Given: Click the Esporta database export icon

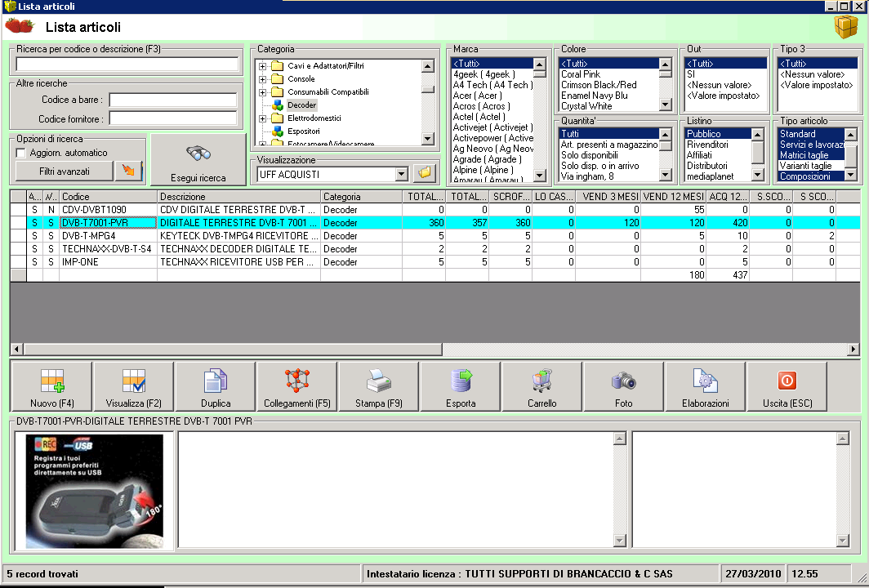Looking at the screenshot, I should [x=461, y=381].
